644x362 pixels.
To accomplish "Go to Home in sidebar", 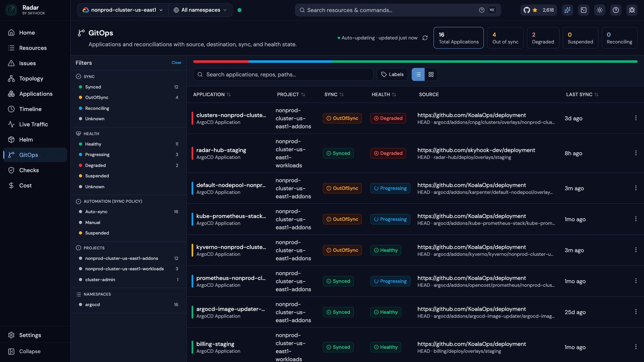I will pos(35,32).
